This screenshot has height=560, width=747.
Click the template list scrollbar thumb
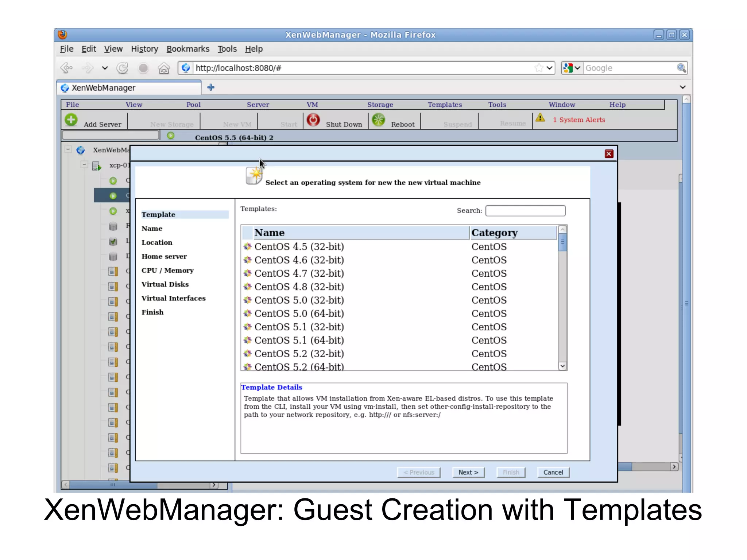[563, 243]
